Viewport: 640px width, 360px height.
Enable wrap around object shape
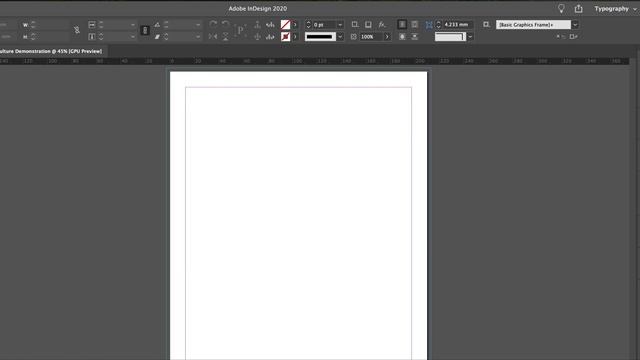402,37
